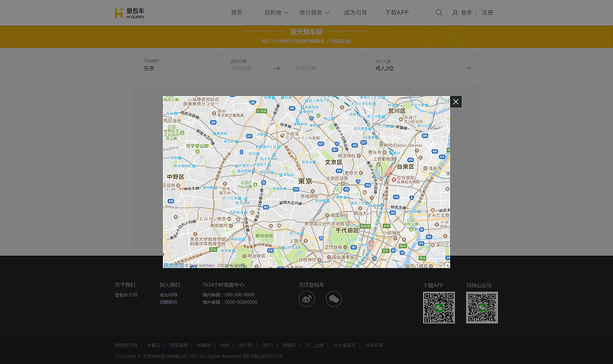Select 下载APP in the top navigation
The height and width of the screenshot is (364, 613).
pyautogui.click(x=397, y=13)
